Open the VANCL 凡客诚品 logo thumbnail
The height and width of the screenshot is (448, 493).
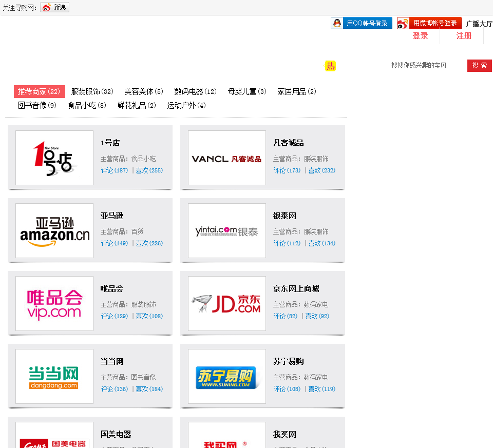(x=227, y=158)
